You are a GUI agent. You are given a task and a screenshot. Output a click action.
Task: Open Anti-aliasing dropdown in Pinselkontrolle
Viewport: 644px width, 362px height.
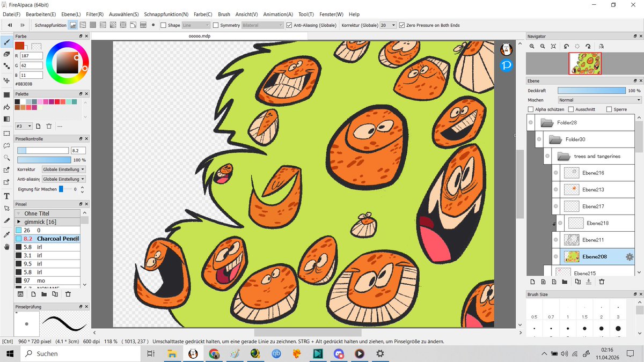(64, 179)
